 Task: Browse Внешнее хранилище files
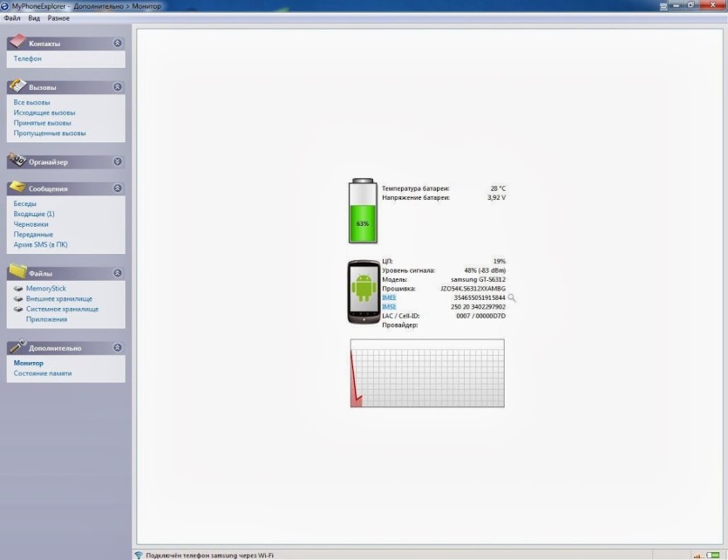coord(59,298)
